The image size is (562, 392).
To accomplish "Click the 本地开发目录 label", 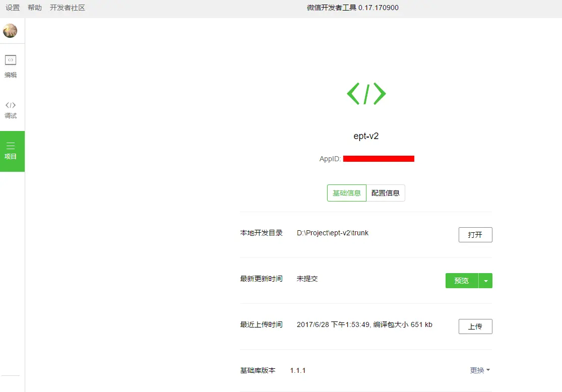I will [x=261, y=233].
